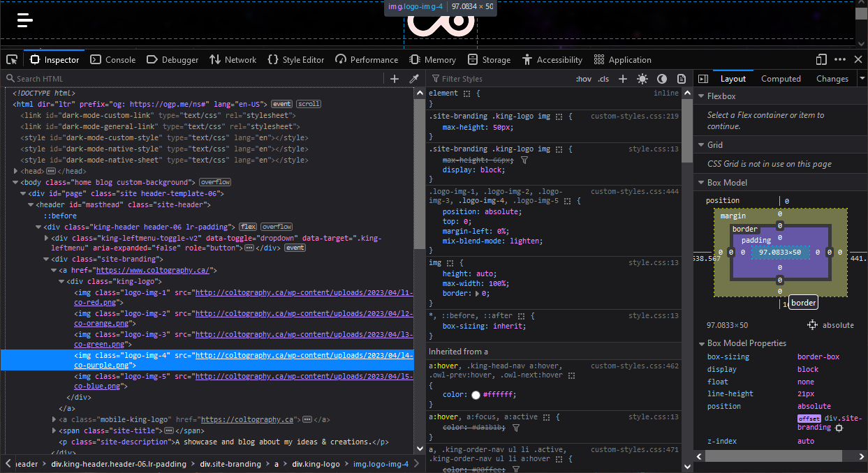Click selector highlighter icon next to element rule
This screenshot has height=473, width=868.
[x=467, y=93]
